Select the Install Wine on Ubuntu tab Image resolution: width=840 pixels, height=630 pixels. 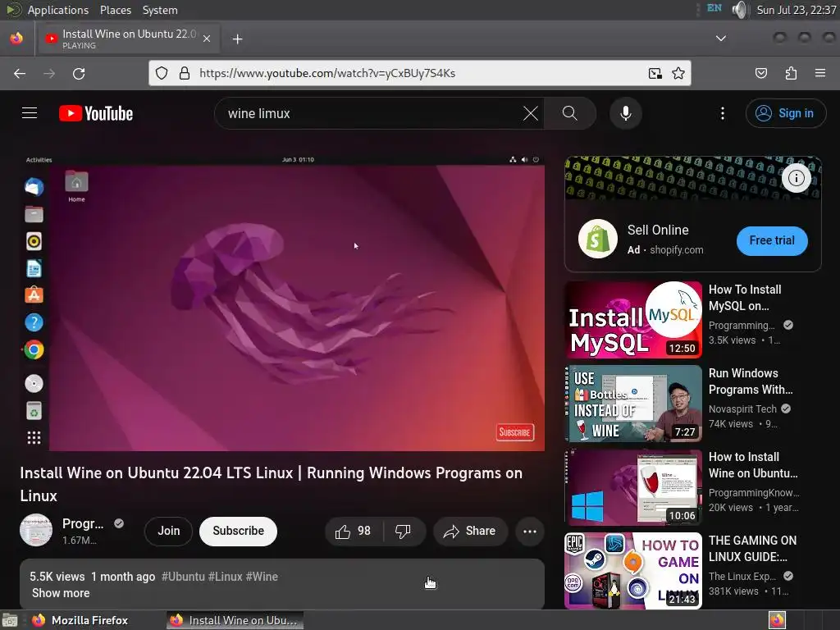(130, 39)
